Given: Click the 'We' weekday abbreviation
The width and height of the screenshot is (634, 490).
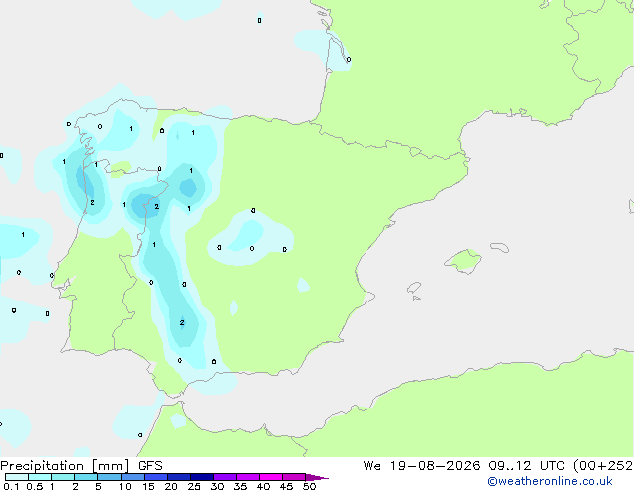Looking at the screenshot, I should (x=372, y=466).
